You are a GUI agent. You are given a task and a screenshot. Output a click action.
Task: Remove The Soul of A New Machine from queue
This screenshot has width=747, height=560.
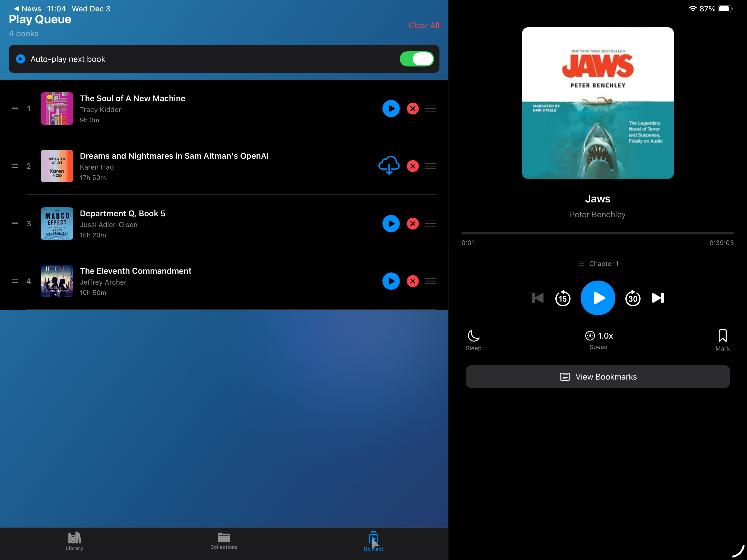click(413, 109)
